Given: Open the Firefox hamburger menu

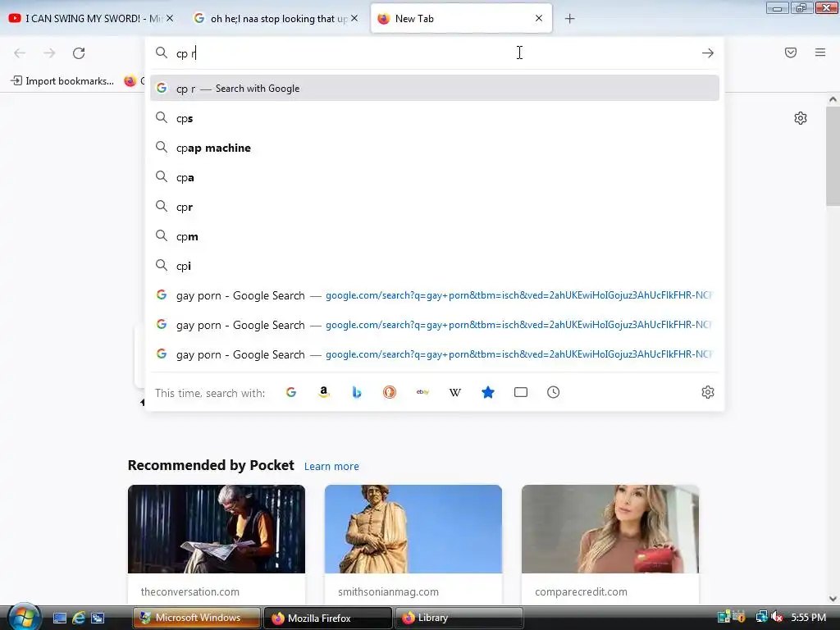Looking at the screenshot, I should pos(820,52).
